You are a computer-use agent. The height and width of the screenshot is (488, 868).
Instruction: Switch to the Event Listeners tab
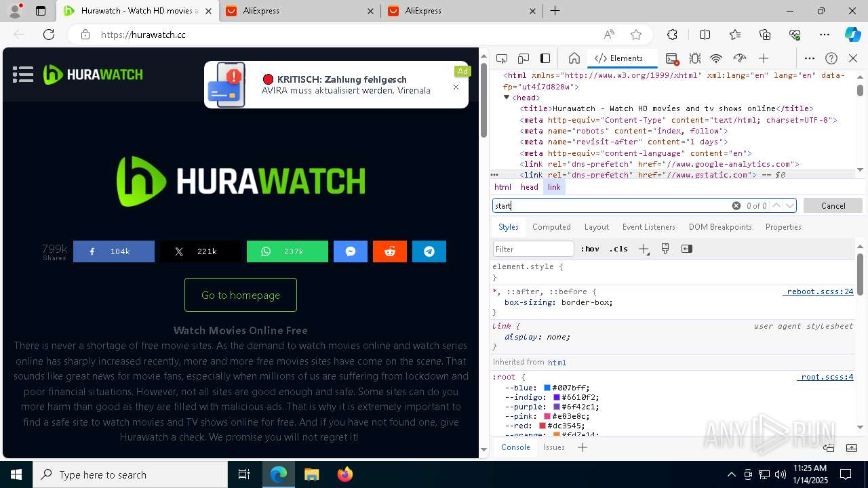point(649,227)
